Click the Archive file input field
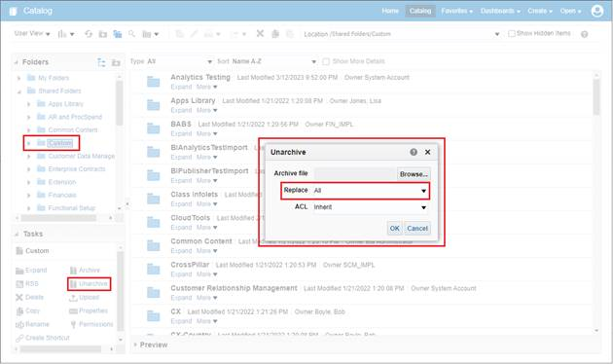Image resolution: width=613 pixels, height=364 pixels. pos(355,174)
